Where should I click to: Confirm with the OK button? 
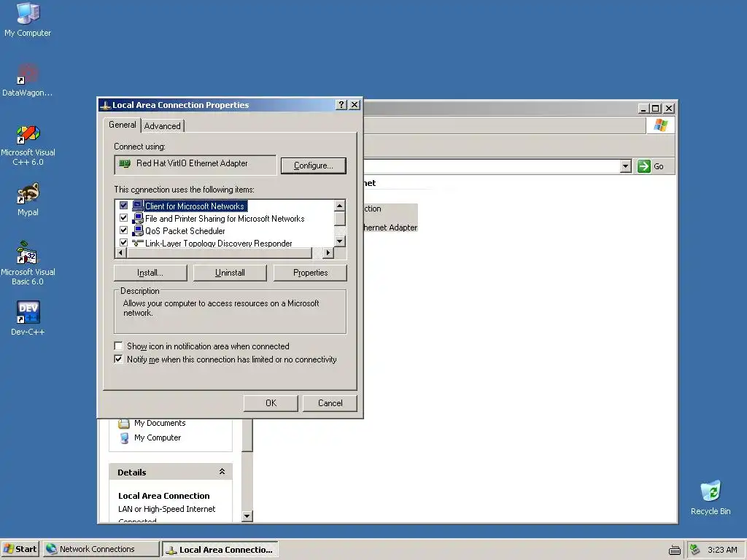(271, 403)
